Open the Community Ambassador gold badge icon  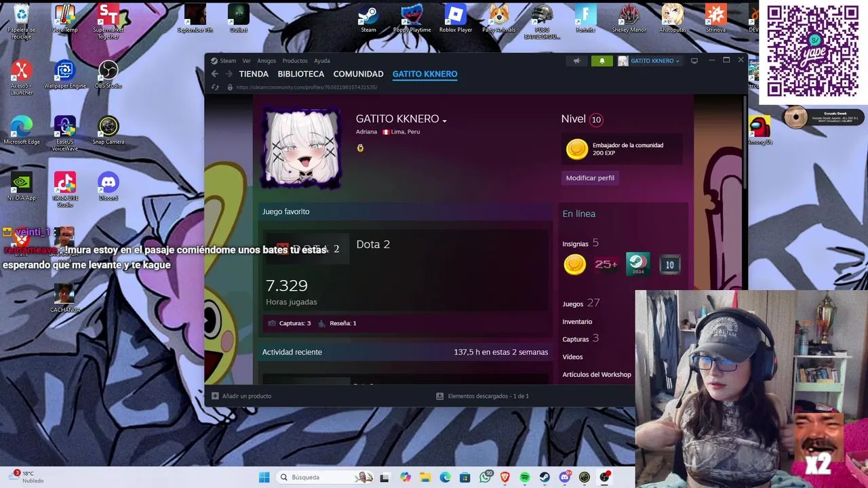[x=577, y=149]
